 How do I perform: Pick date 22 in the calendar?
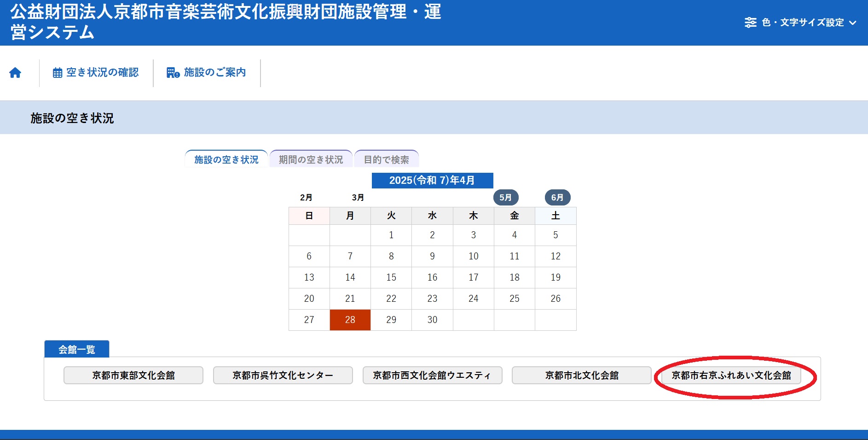tap(391, 299)
